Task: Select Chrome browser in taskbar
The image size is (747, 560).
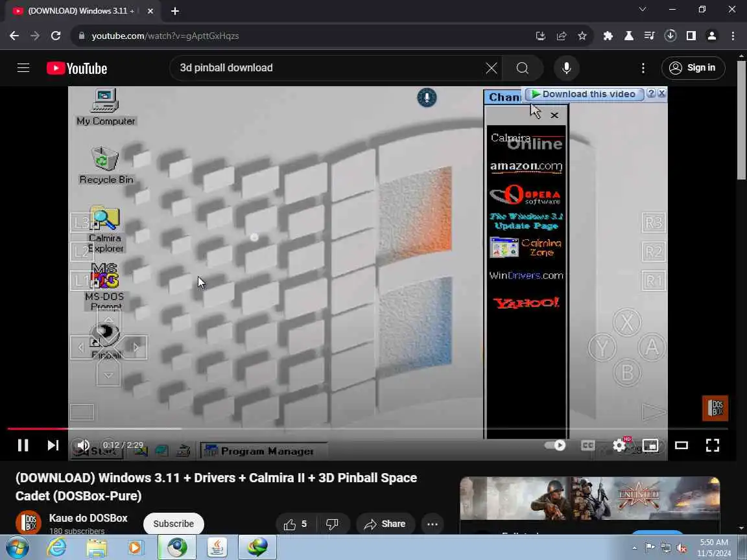Action: pyautogui.click(x=177, y=548)
